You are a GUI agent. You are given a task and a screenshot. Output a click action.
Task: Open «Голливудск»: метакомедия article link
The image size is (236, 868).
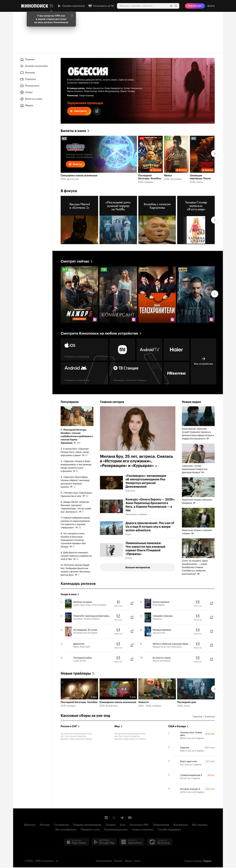[146, 481]
